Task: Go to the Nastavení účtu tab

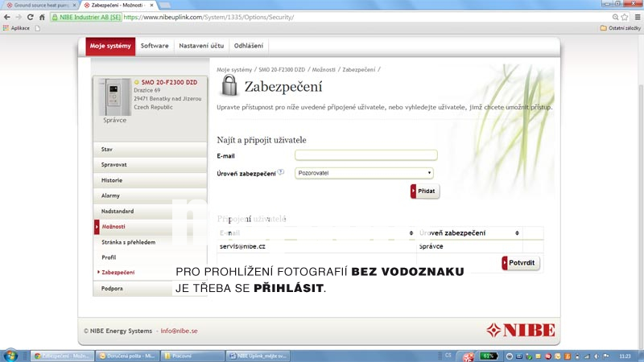Action: point(201,46)
